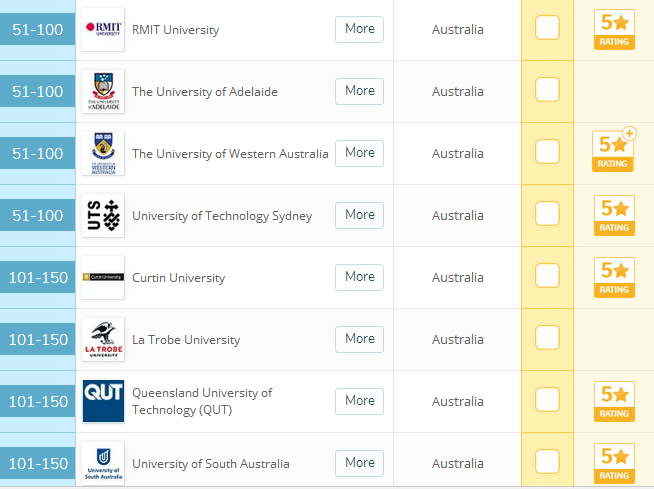
Task: Click the QUT blue logo
Action: [x=103, y=401]
